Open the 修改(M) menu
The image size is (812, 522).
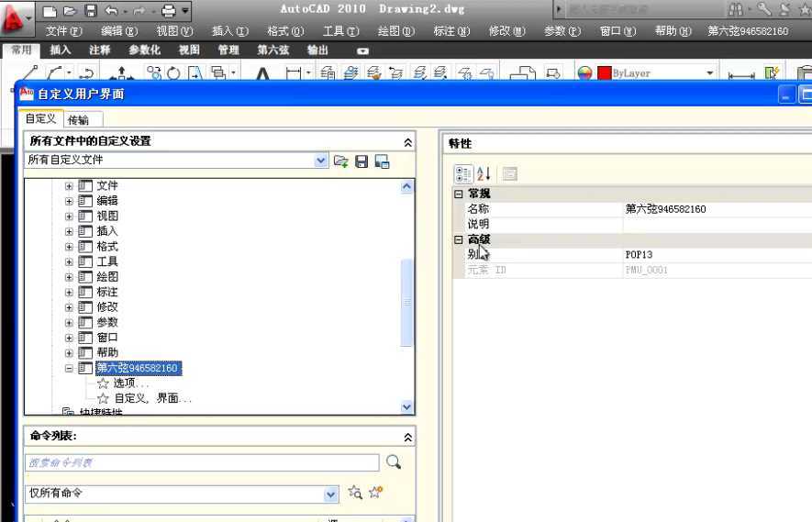coord(507,31)
